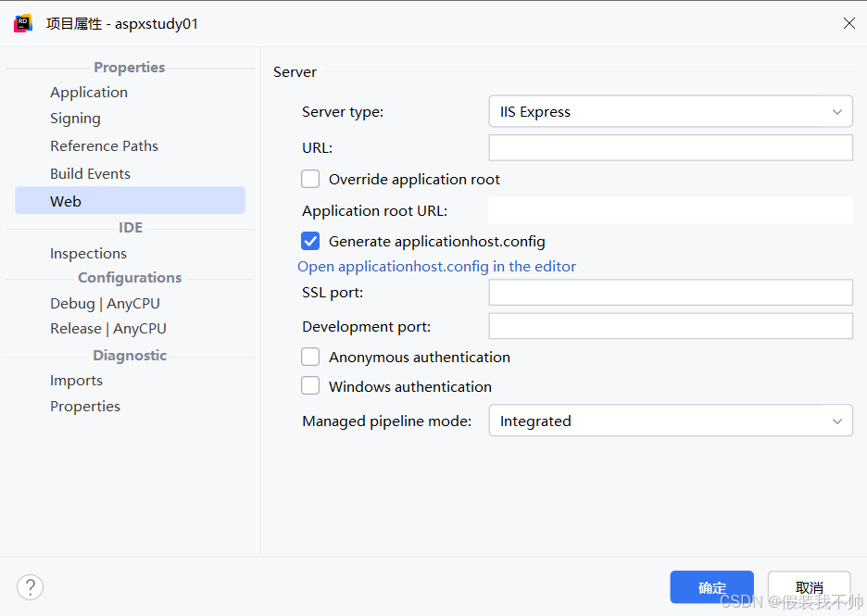Enable Override application root checkbox
Screen dimensions: 867x616
coord(311,180)
